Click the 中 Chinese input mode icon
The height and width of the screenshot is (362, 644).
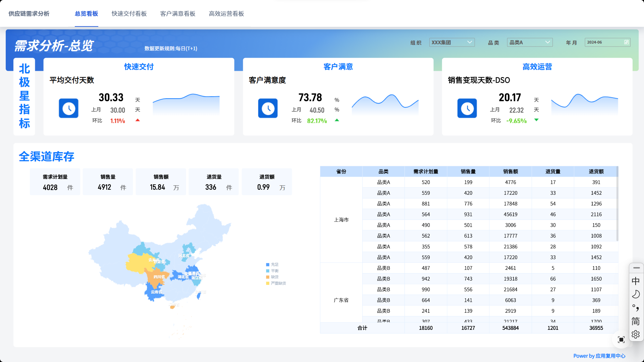636,281
